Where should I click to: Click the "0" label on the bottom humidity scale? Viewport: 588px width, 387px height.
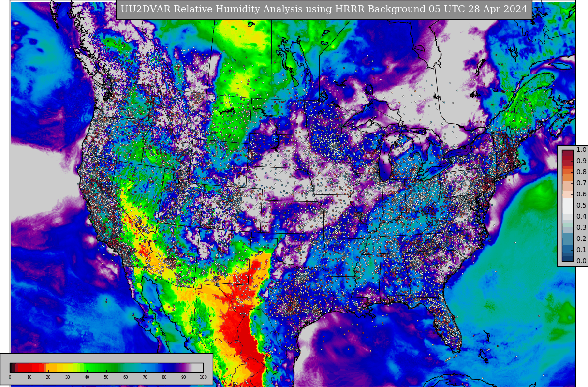click(x=10, y=377)
